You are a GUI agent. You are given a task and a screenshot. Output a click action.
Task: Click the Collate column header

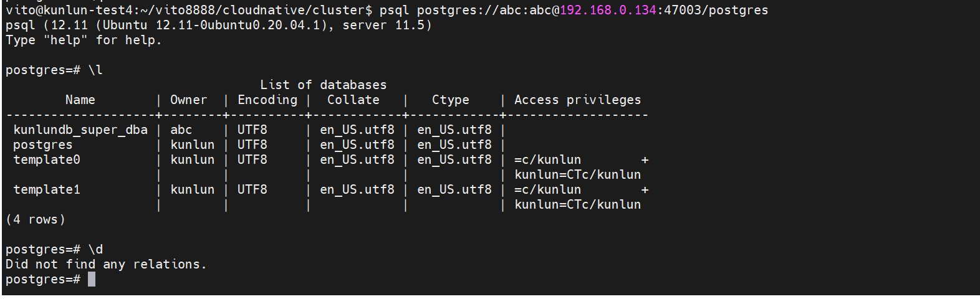(x=353, y=100)
